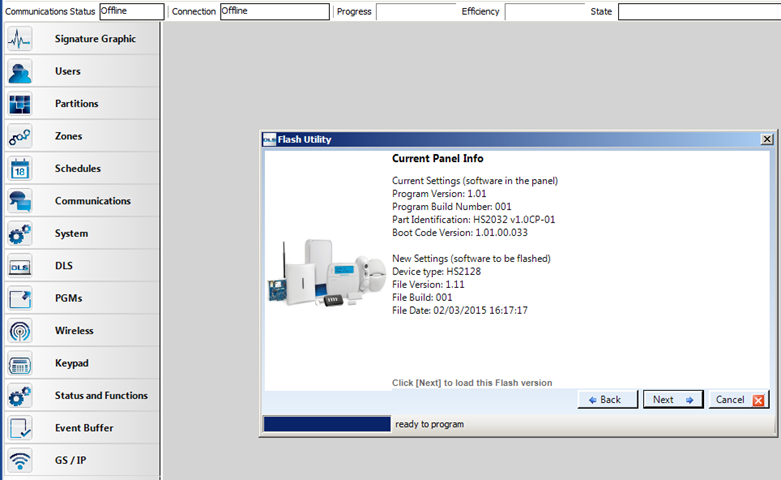Select the Partitions icon

click(x=20, y=104)
